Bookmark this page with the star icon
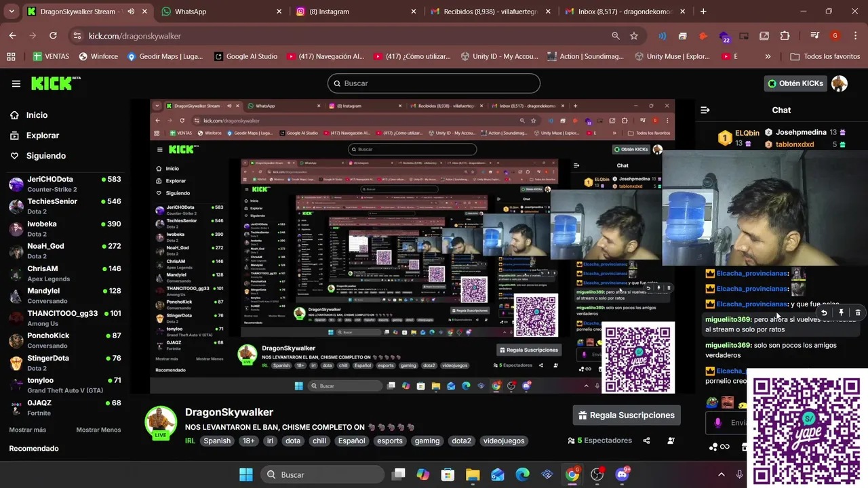This screenshot has width=868, height=488. [634, 36]
